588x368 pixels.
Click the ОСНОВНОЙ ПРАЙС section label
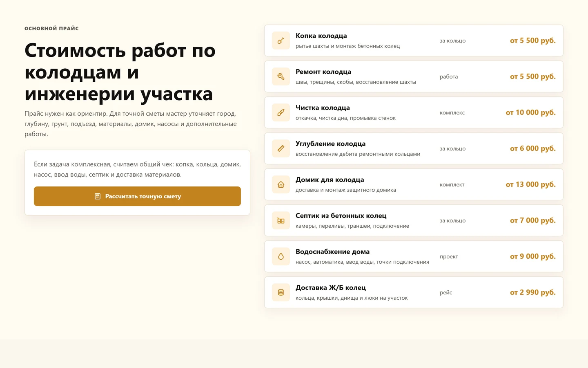pyautogui.click(x=51, y=28)
